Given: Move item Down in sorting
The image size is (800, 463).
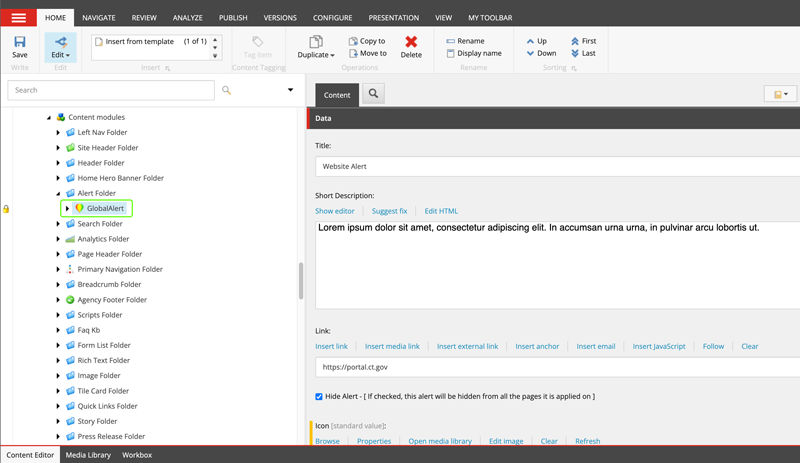Looking at the screenshot, I should (x=530, y=53).
